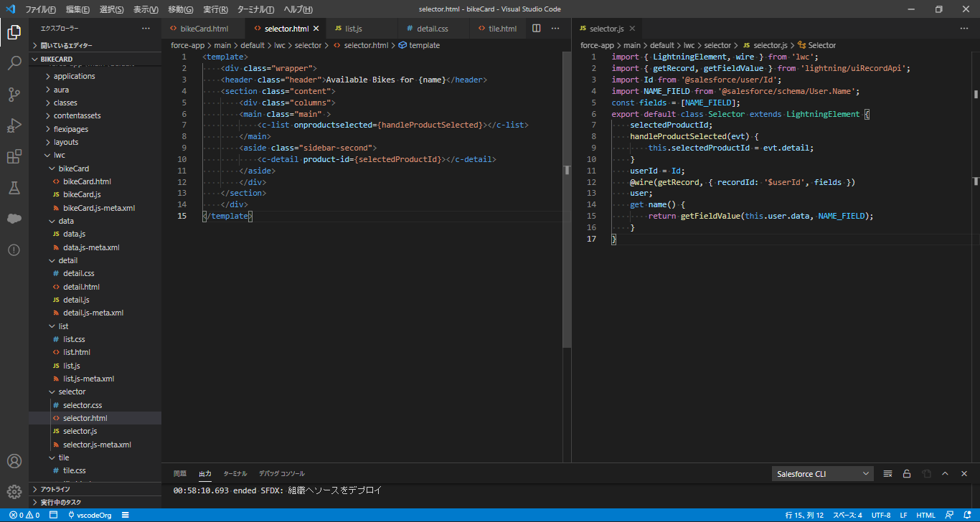Open the Source Control view
Viewport: 980px width, 522px height.
pos(14,95)
